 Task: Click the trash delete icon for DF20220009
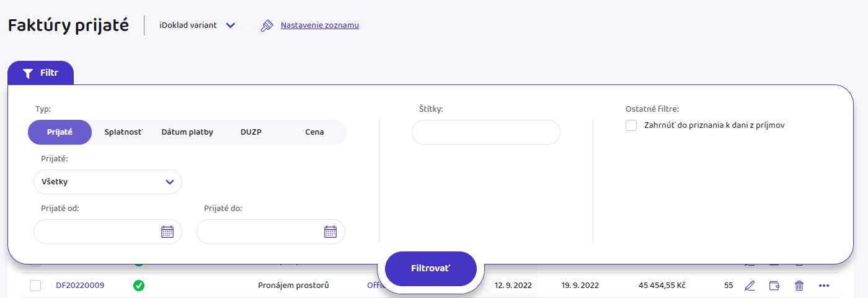point(799,286)
